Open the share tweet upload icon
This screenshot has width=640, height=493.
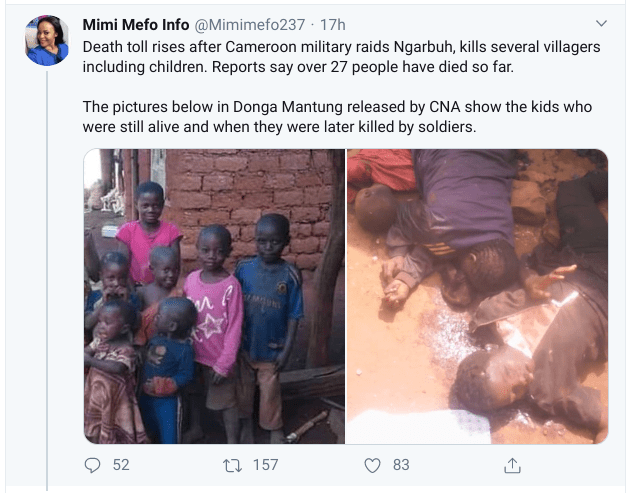coord(512,465)
